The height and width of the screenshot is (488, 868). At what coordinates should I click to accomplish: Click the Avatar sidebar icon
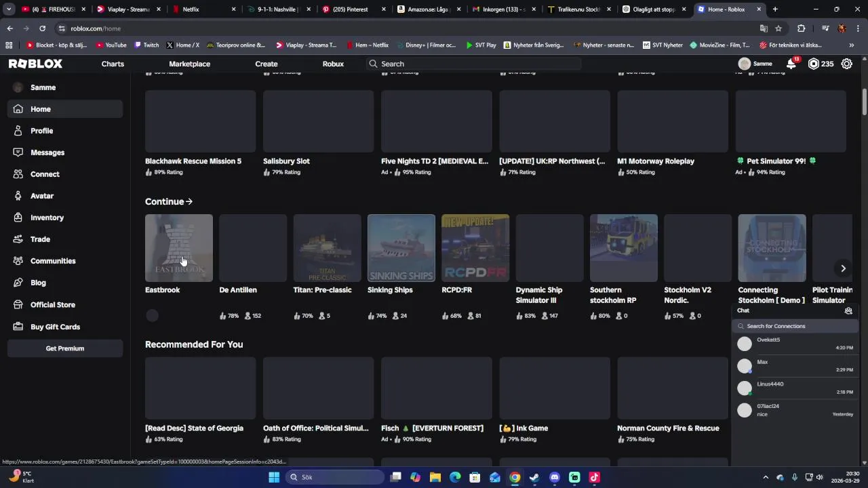click(18, 196)
